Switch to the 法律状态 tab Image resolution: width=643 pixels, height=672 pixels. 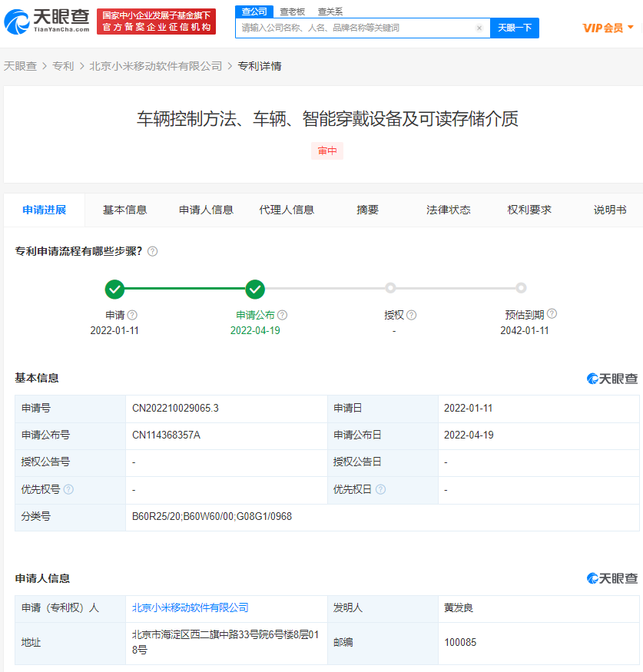click(449, 210)
